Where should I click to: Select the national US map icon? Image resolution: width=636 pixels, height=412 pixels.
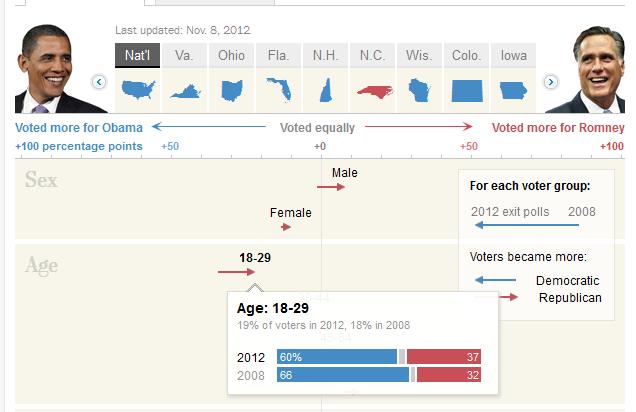[x=137, y=89]
